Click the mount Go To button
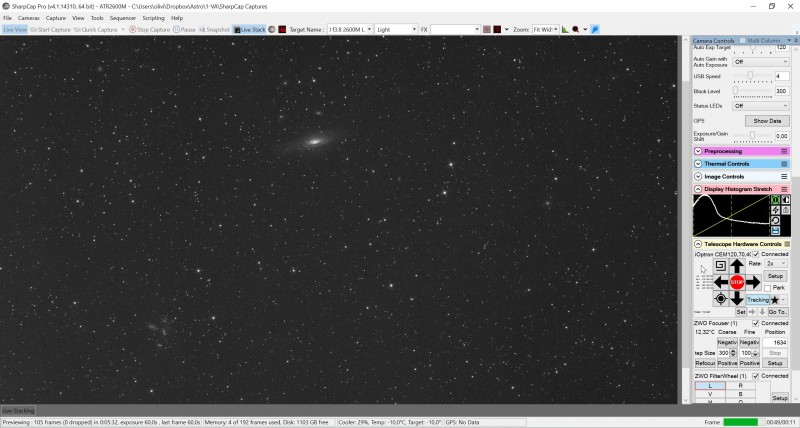The height and width of the screenshot is (428, 800). coord(778,312)
